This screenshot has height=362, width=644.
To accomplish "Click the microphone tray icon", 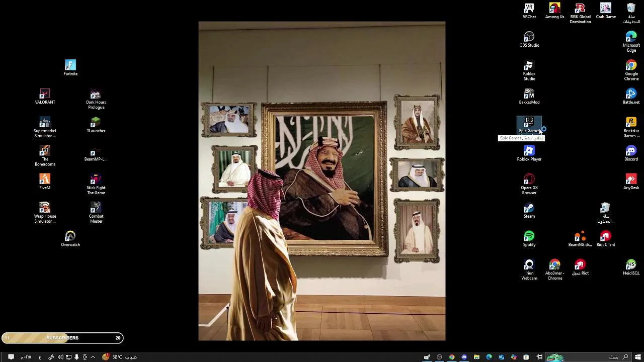I will point(76,357).
